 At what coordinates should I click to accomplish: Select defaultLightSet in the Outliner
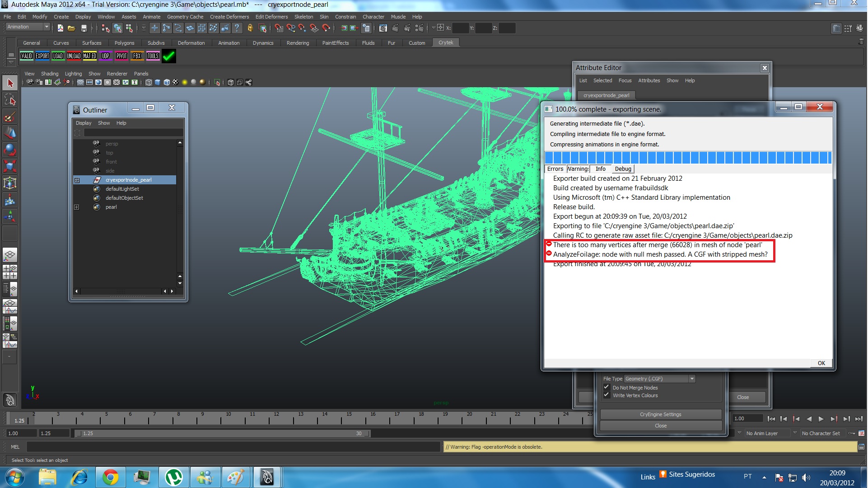point(122,189)
